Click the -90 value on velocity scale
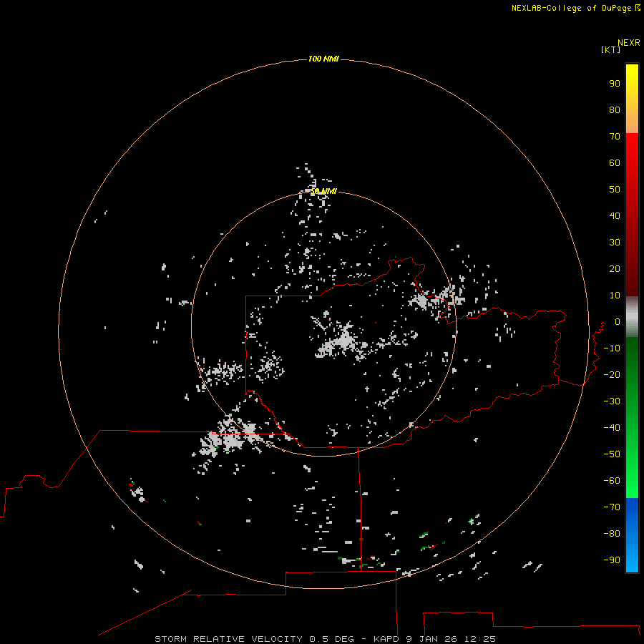The image size is (644, 644). [612, 560]
